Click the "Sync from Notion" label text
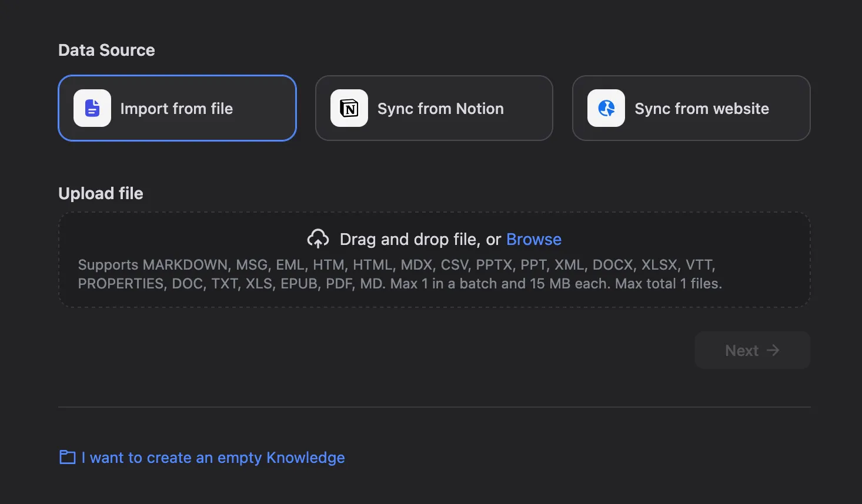This screenshot has height=504, width=862. click(x=440, y=109)
